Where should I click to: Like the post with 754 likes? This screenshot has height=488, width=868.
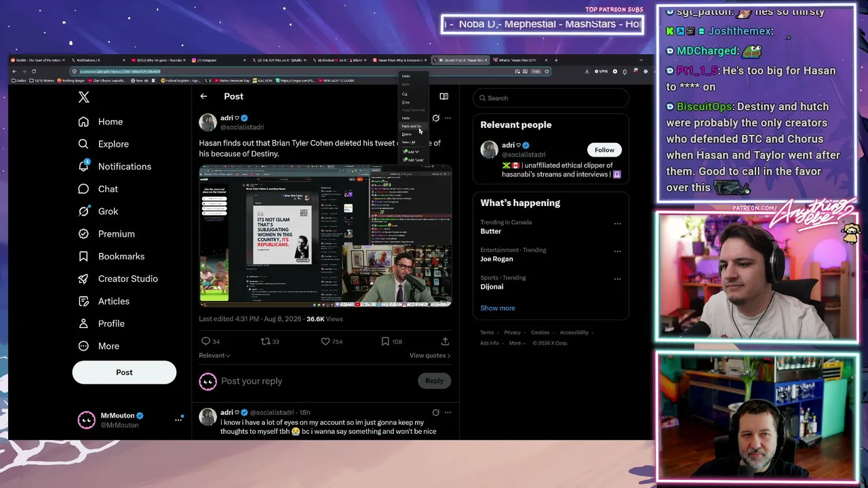(x=332, y=342)
